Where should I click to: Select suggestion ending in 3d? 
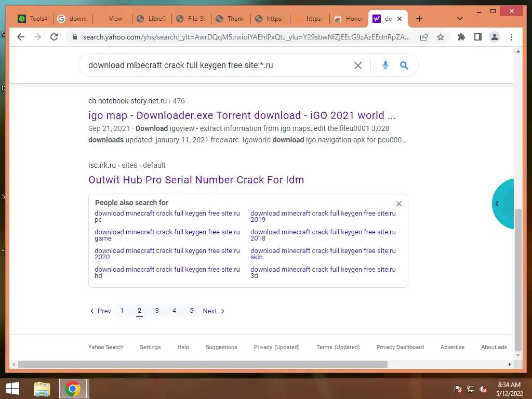point(323,272)
